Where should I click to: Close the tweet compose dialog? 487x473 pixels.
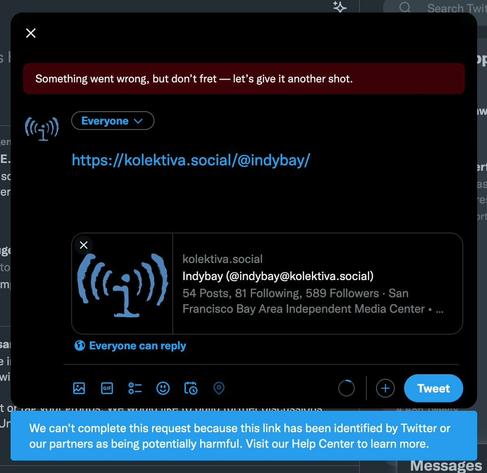coord(31,33)
